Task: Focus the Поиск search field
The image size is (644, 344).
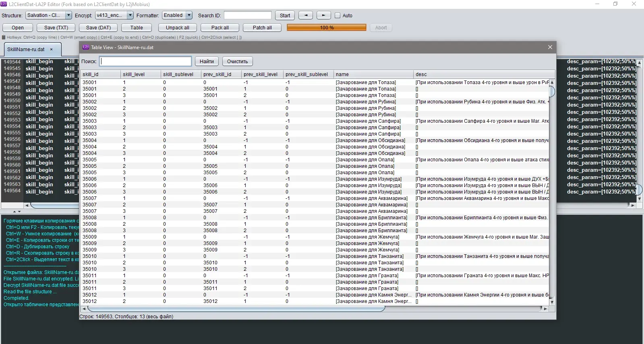Action: coord(145,61)
